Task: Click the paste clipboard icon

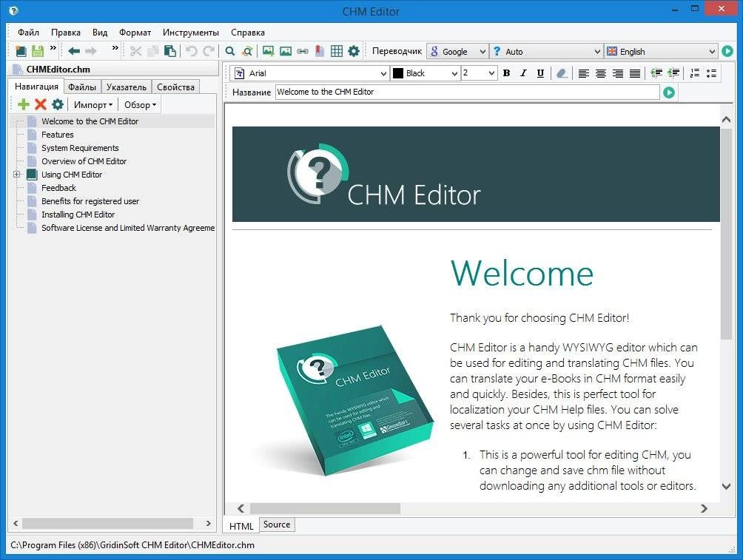Action: tap(169, 51)
